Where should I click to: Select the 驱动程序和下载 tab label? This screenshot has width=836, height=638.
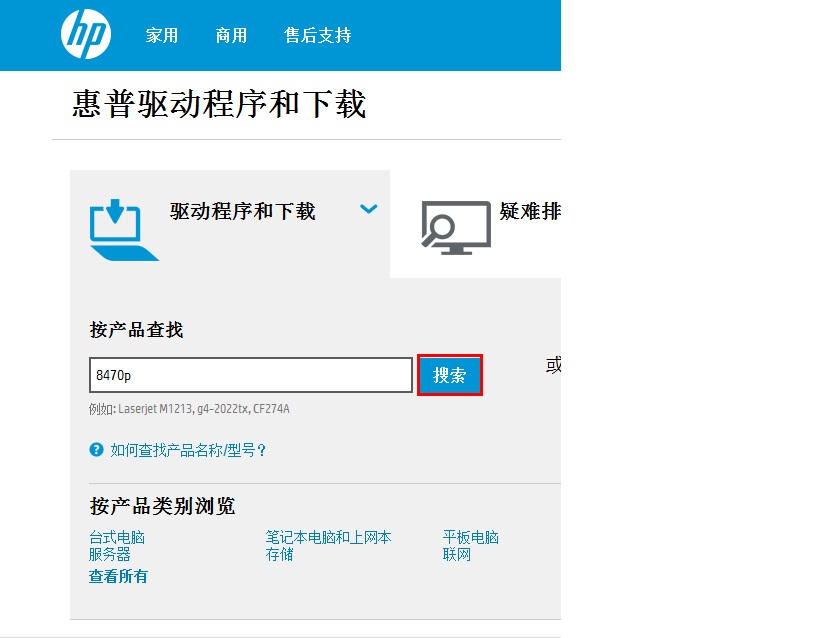pyautogui.click(x=242, y=211)
